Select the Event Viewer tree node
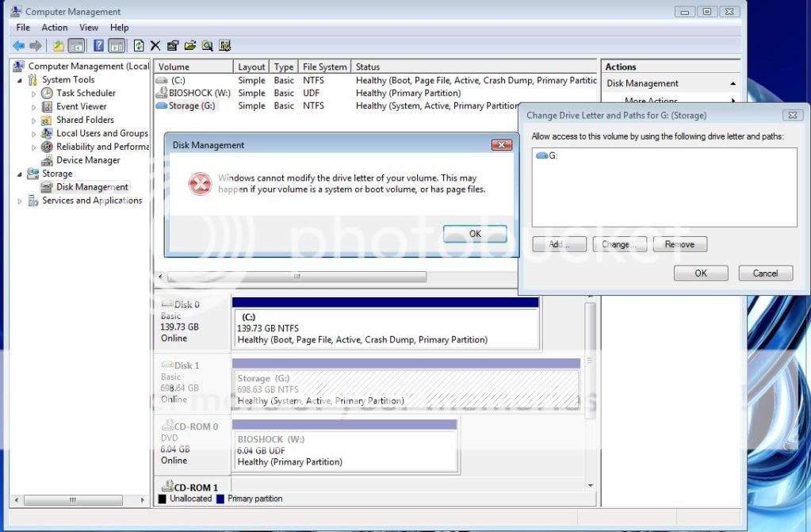The width and height of the screenshot is (811, 532). coord(81,106)
